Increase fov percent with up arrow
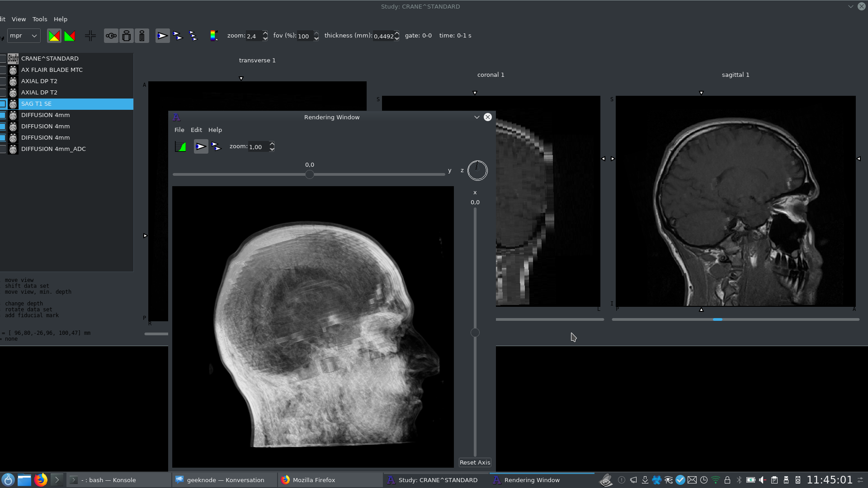 (316, 33)
